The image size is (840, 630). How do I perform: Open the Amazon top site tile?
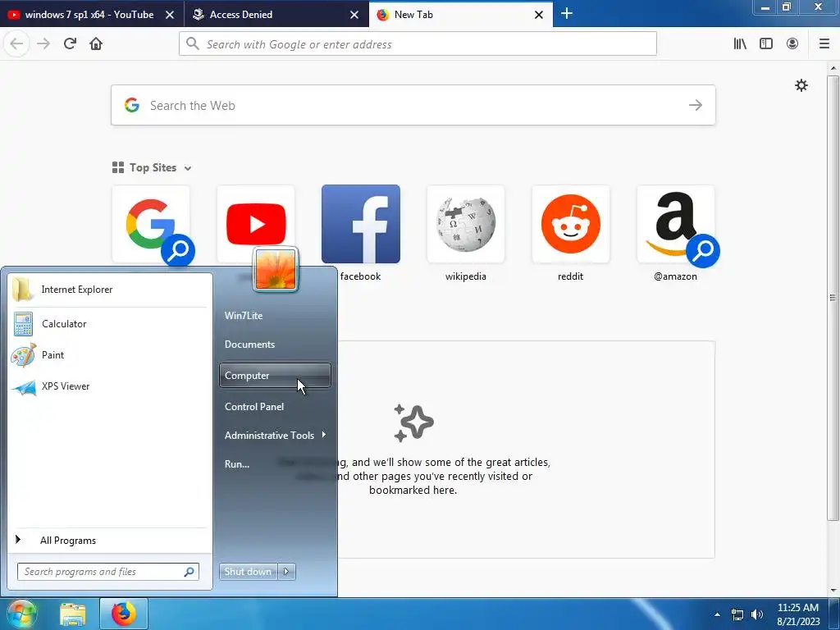tap(676, 224)
